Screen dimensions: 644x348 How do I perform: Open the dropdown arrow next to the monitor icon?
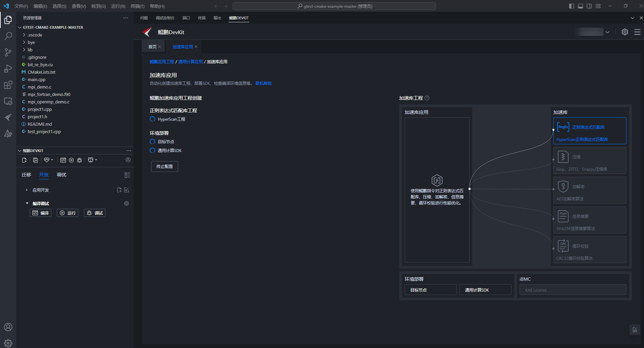point(96,160)
